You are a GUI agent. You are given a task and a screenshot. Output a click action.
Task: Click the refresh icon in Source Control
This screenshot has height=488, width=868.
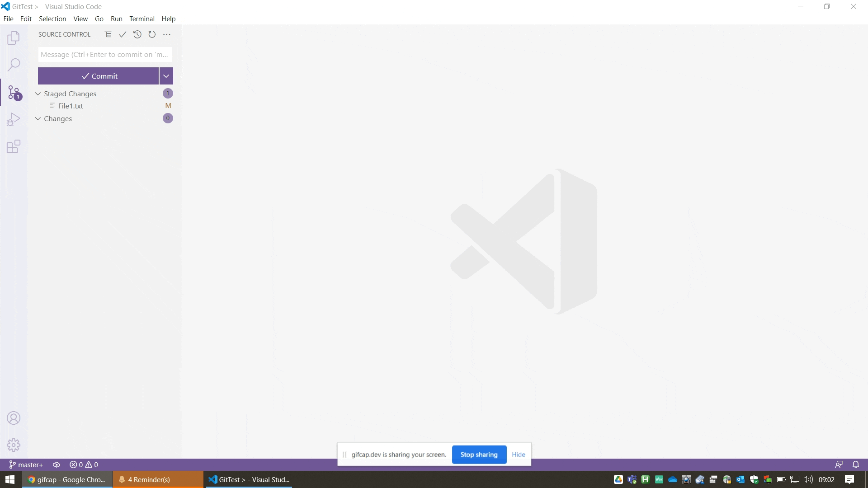[152, 34]
